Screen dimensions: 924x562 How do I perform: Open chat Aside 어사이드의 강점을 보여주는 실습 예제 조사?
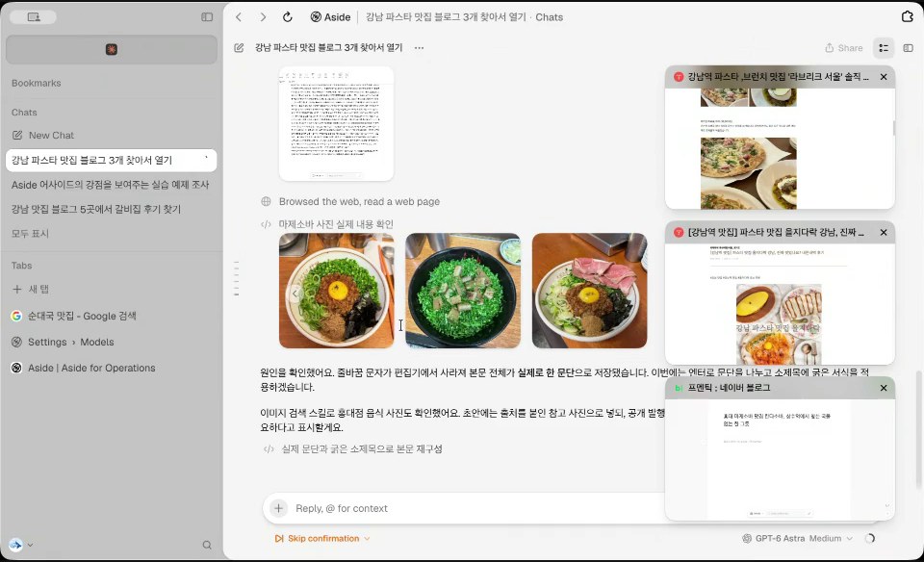pos(110,185)
